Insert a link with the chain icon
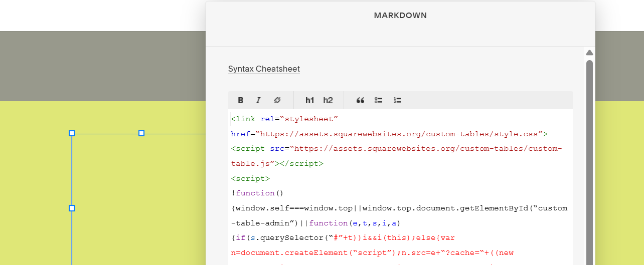644x265 pixels. [277, 100]
